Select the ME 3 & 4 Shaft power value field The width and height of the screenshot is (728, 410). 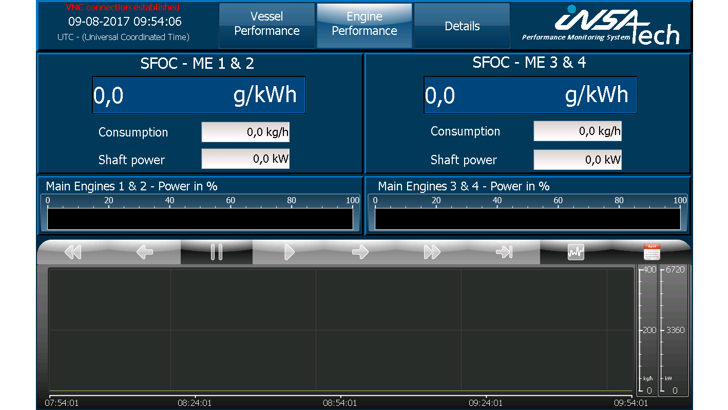pos(578,160)
